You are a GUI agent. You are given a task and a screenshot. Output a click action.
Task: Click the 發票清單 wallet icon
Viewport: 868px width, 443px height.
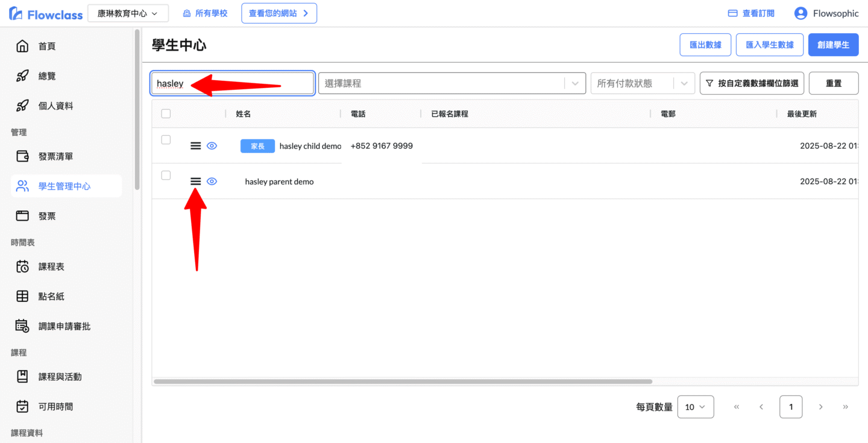22,157
